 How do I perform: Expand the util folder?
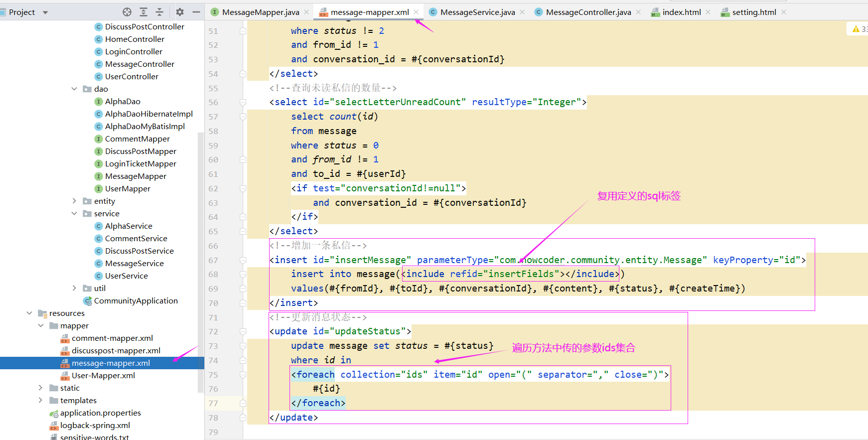click(x=74, y=288)
